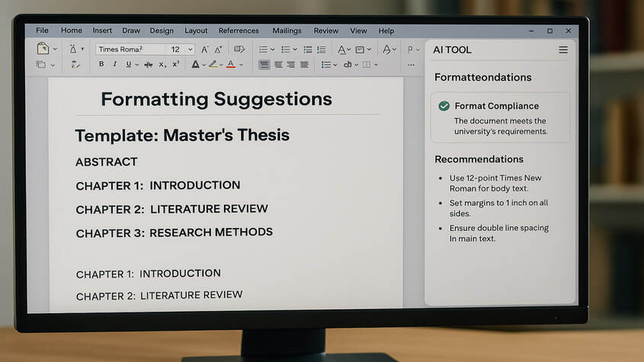
Task: Expand the font size 12 dropdown
Action: (x=190, y=49)
